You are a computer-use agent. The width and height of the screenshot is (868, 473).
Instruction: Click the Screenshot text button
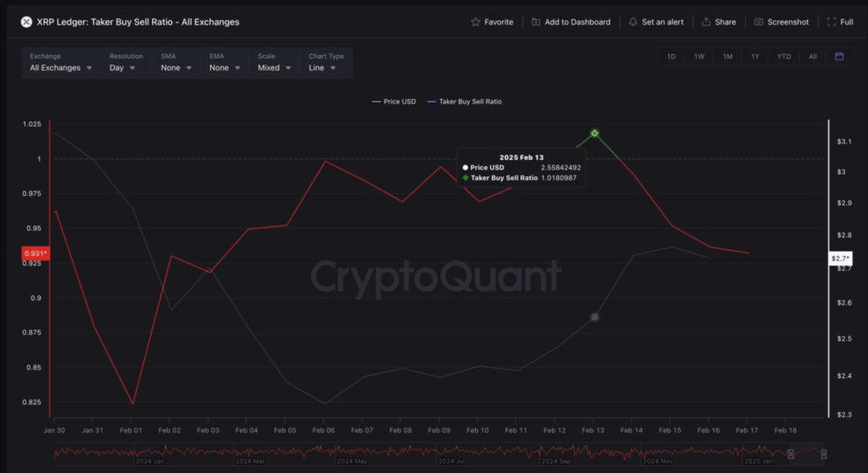(x=787, y=22)
